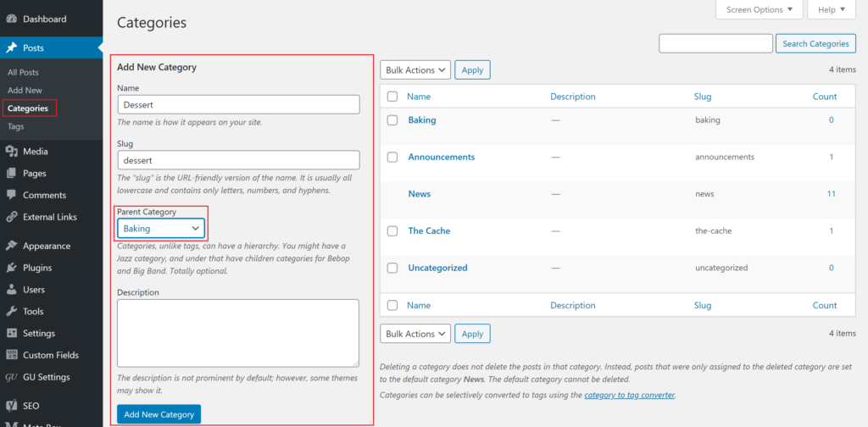Image resolution: width=868 pixels, height=427 pixels.
Task: Click the Search Categories button
Action: point(815,44)
